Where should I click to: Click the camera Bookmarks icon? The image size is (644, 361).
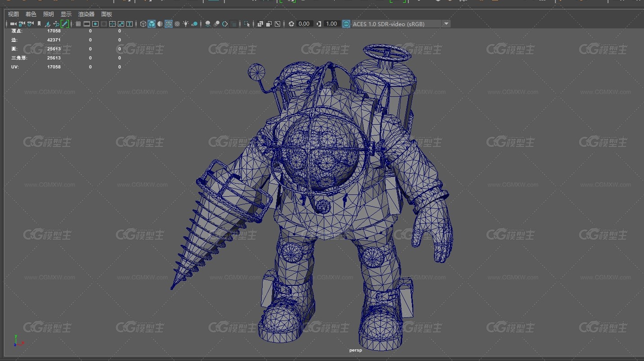(x=39, y=24)
